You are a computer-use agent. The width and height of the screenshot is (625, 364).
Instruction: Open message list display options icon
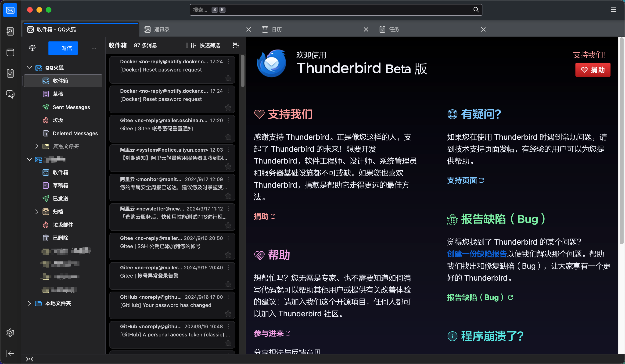pos(236,45)
